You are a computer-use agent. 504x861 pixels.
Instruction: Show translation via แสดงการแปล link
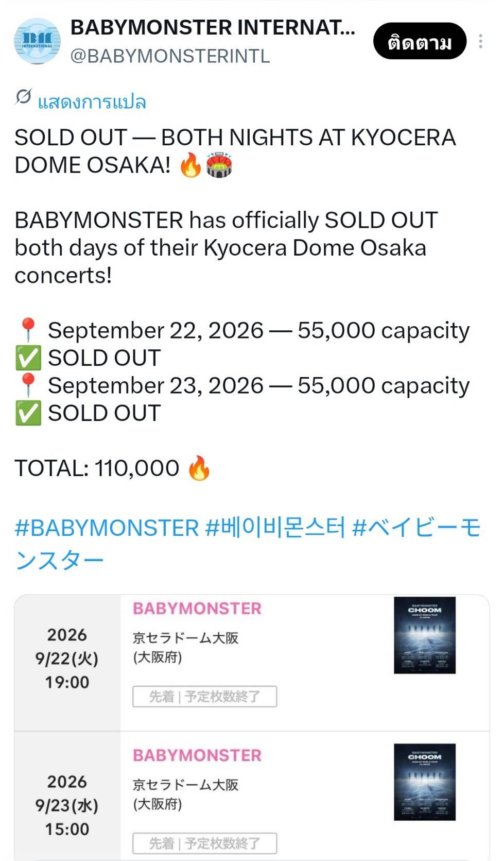pyautogui.click(x=92, y=102)
